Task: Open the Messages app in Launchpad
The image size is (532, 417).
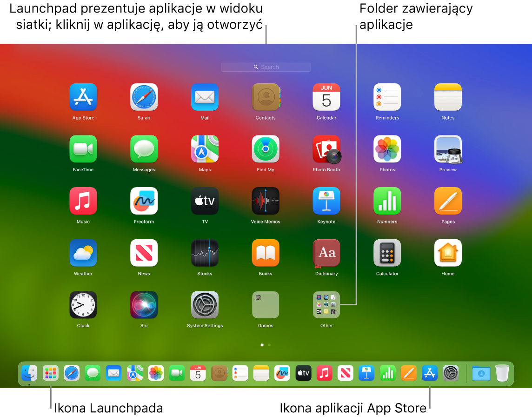Action: pyautogui.click(x=144, y=149)
